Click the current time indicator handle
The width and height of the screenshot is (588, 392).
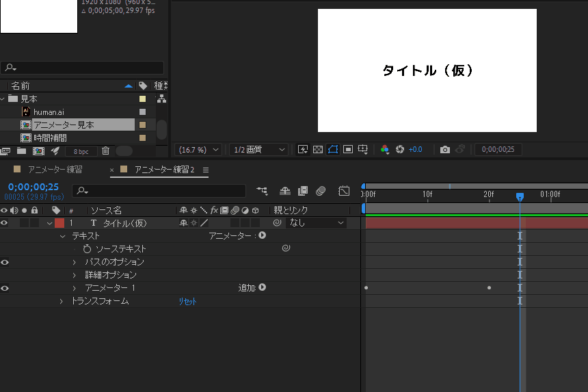tap(520, 196)
